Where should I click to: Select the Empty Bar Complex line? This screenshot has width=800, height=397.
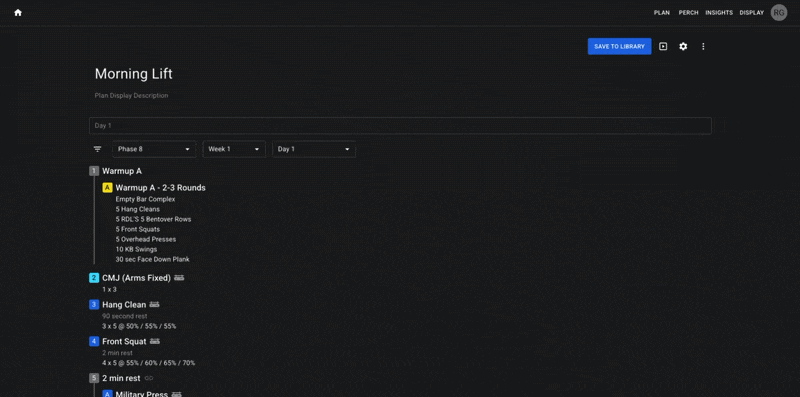145,199
